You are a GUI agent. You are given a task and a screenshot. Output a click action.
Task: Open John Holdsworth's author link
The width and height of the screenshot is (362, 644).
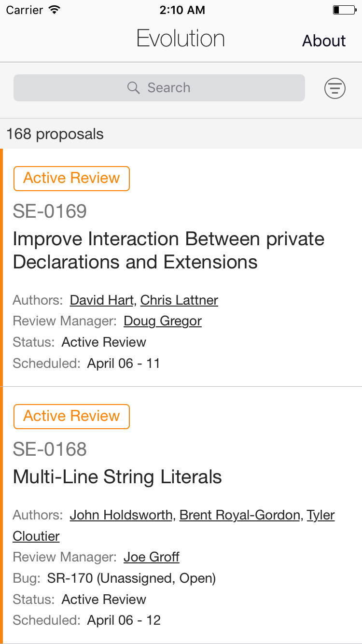(x=121, y=515)
